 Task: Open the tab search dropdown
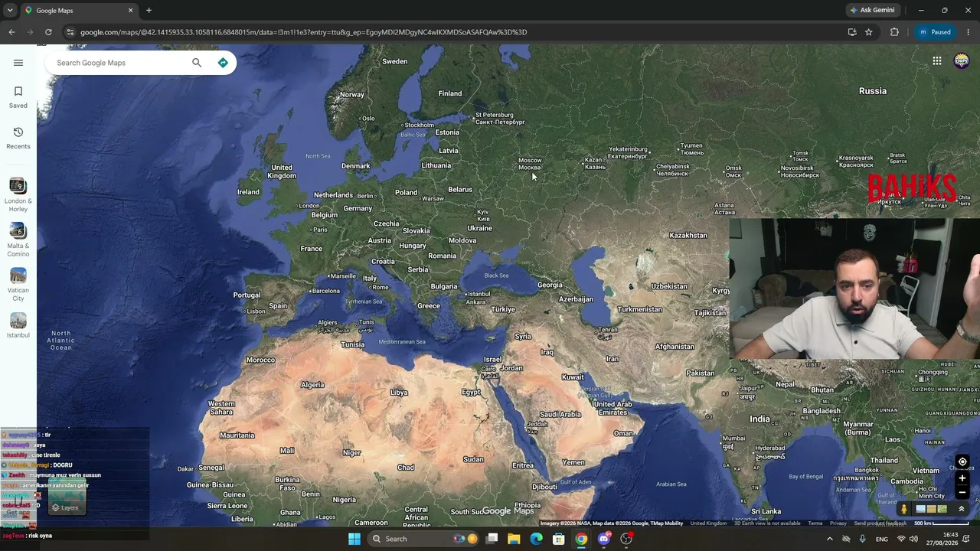pos(10,11)
